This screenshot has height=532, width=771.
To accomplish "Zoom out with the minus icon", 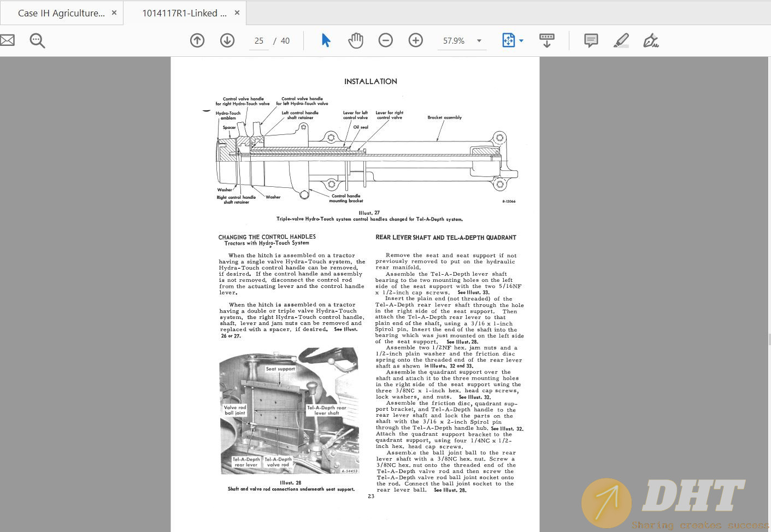I will click(x=386, y=40).
